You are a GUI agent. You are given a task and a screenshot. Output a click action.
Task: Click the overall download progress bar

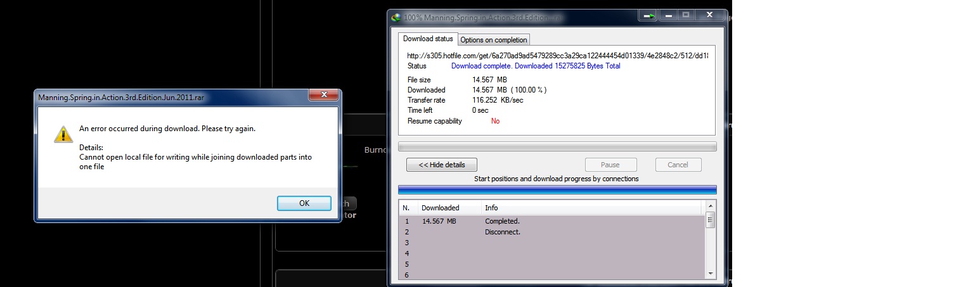tap(557, 146)
